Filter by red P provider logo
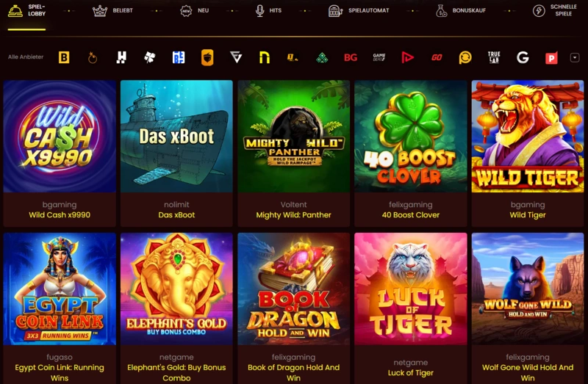 coord(551,58)
